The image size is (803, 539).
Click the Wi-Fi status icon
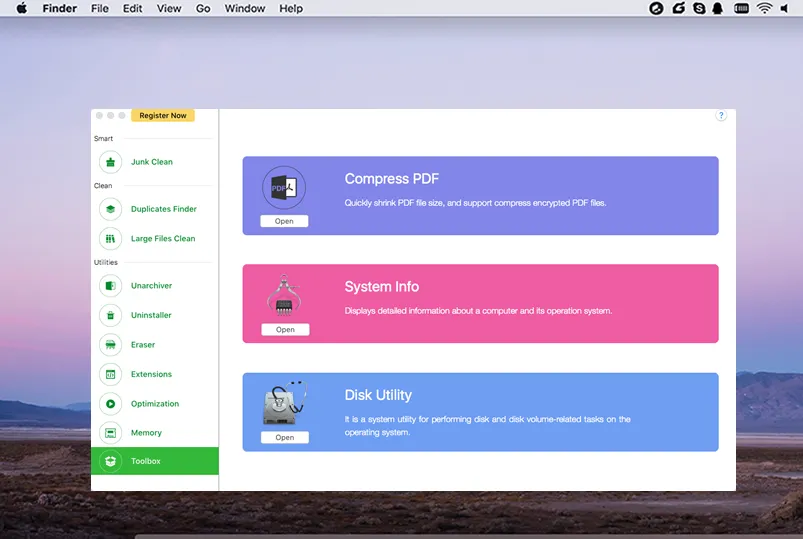(x=764, y=9)
